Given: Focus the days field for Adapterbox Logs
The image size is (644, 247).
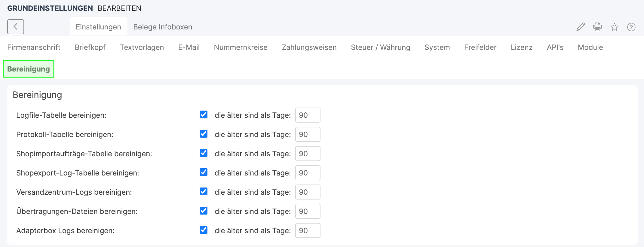Looking at the screenshot, I should pos(308,230).
